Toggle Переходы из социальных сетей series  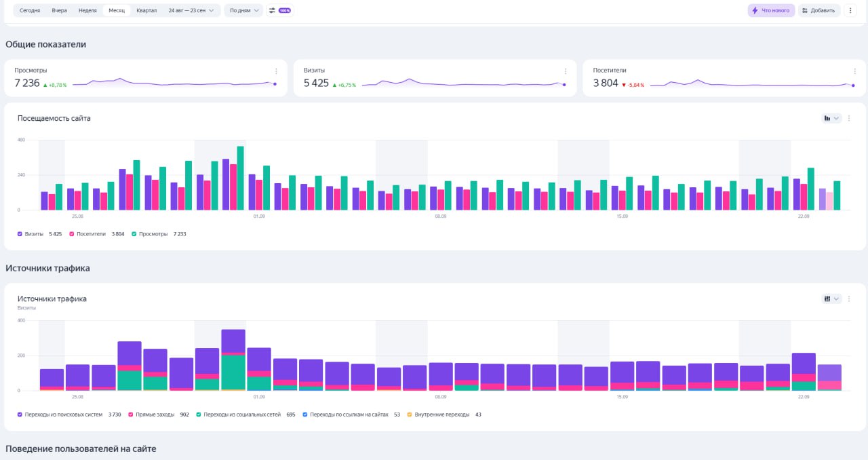pyautogui.click(x=197, y=414)
